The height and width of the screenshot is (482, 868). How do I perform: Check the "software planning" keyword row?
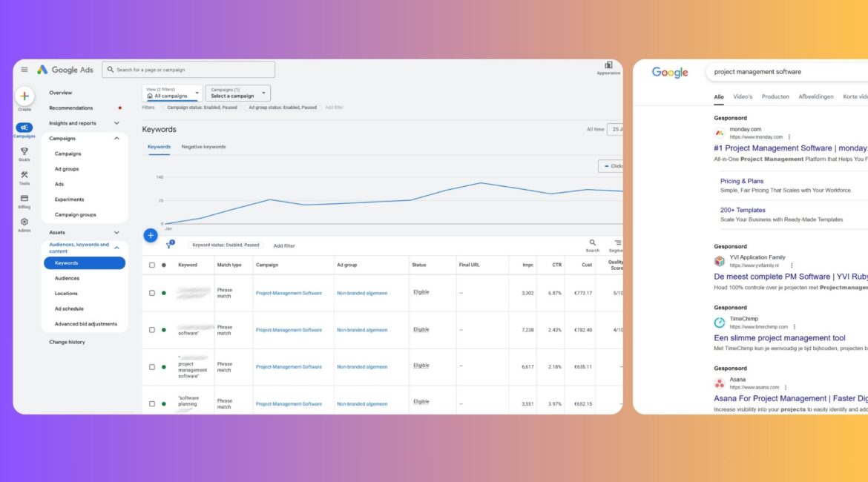tap(152, 404)
